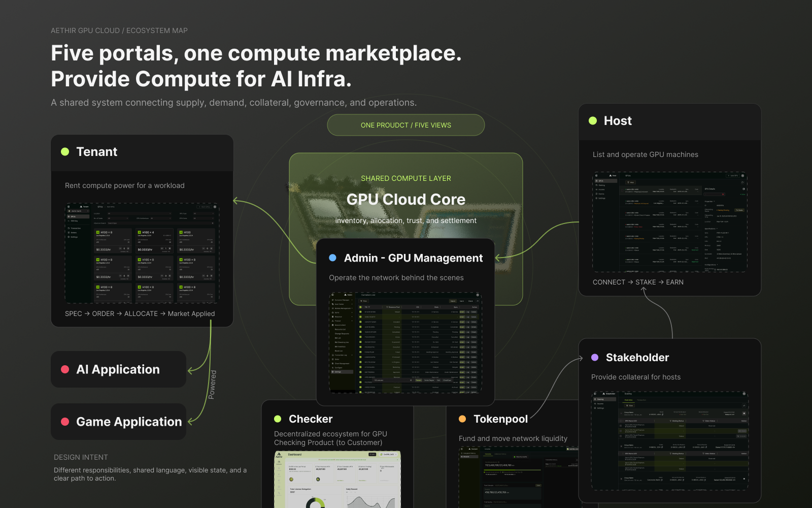Click the red dot beside AI Application
The width and height of the screenshot is (812, 508).
pos(65,369)
